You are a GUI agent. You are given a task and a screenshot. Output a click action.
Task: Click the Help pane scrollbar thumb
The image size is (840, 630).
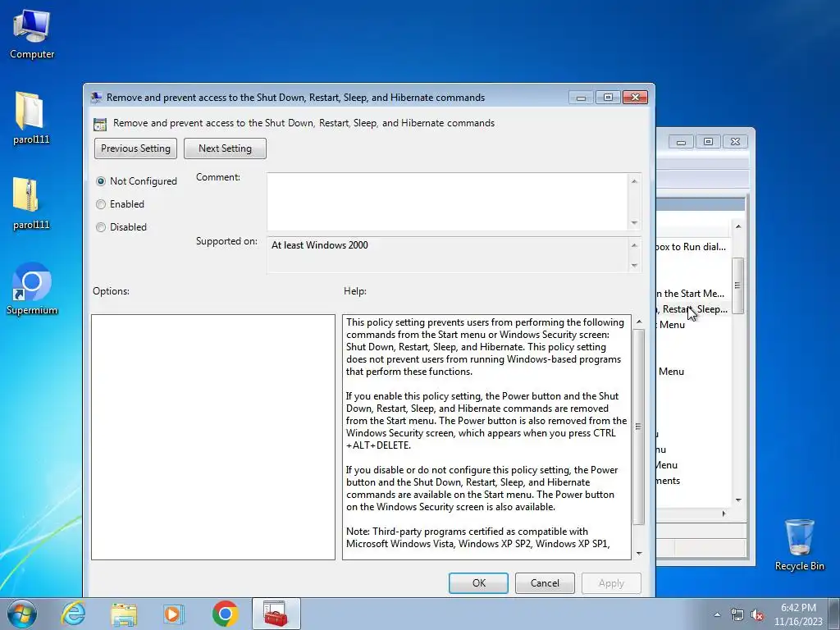[x=638, y=427]
